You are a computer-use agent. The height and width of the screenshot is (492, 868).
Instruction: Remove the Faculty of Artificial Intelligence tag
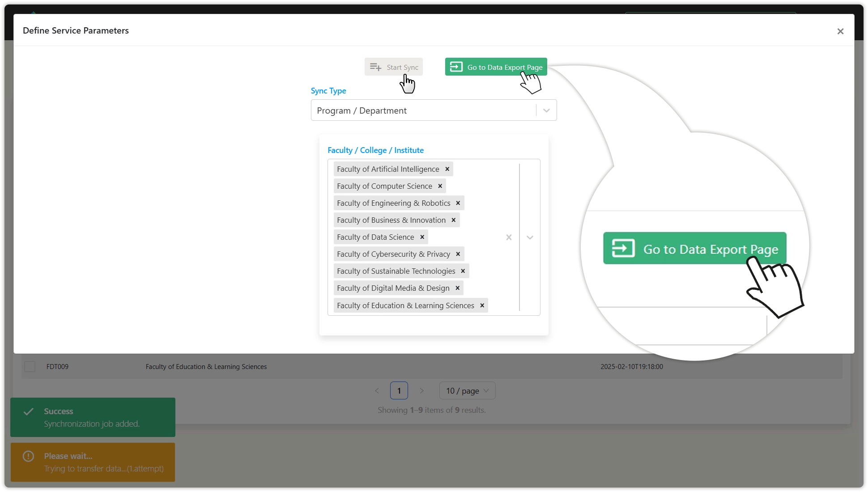pos(447,169)
